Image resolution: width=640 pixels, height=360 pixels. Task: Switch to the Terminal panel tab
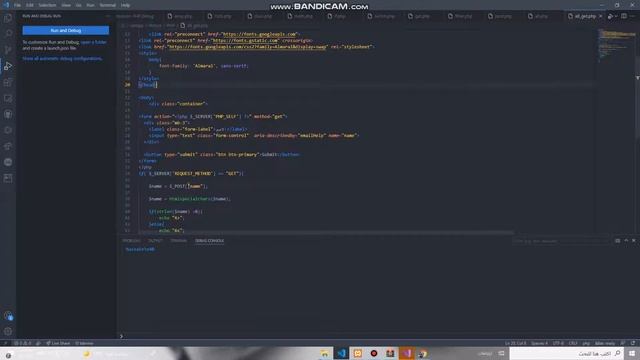click(178, 241)
